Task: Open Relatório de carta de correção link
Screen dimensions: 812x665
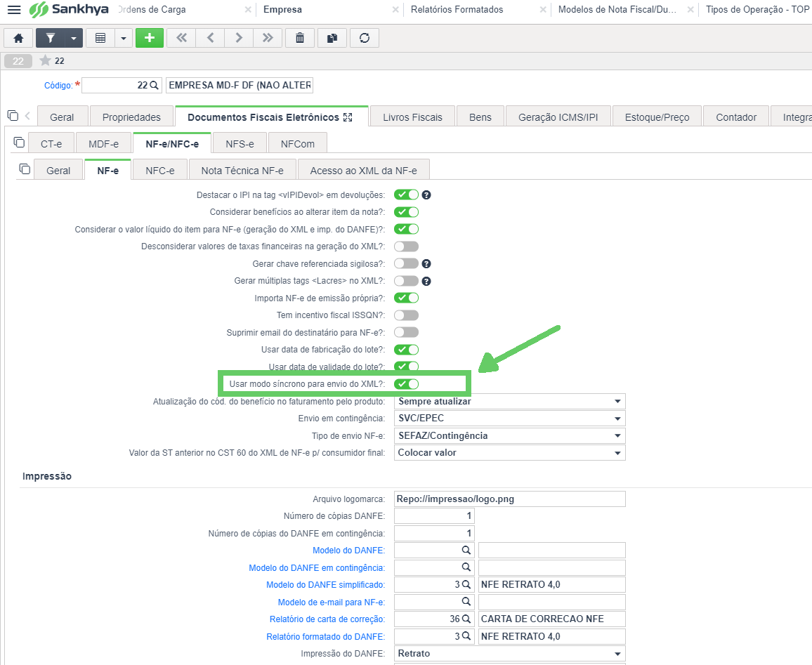Action: click(327, 619)
